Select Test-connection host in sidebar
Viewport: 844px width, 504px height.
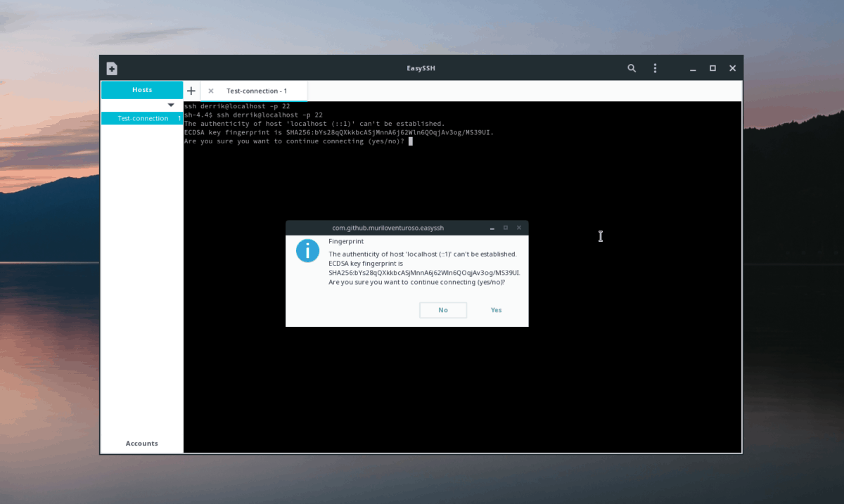pyautogui.click(x=142, y=118)
